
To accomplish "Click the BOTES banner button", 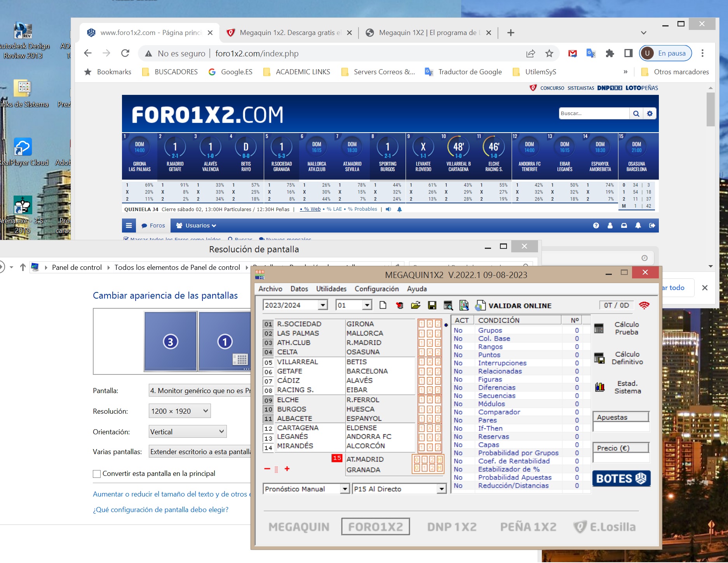I will [621, 479].
